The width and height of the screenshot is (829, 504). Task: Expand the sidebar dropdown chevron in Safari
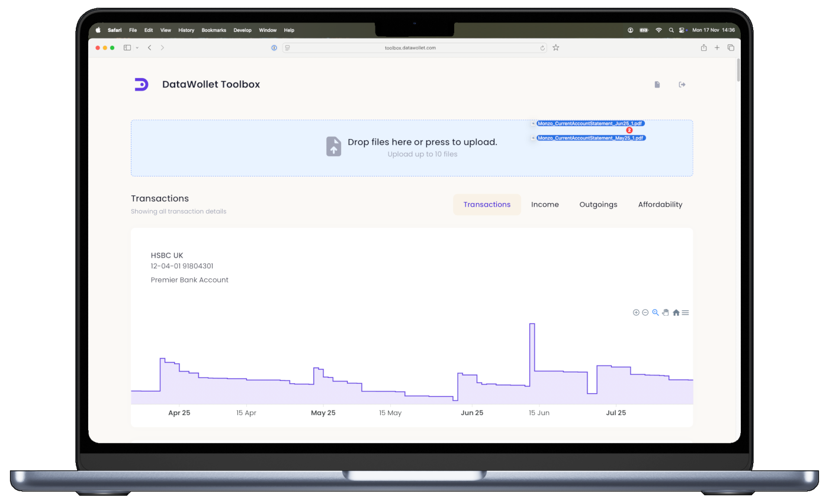pos(137,48)
